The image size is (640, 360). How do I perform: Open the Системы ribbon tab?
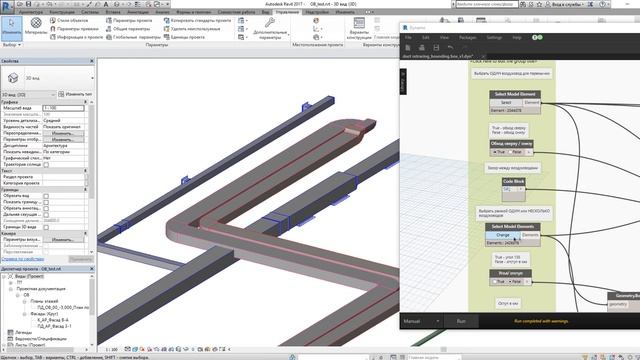click(90, 12)
